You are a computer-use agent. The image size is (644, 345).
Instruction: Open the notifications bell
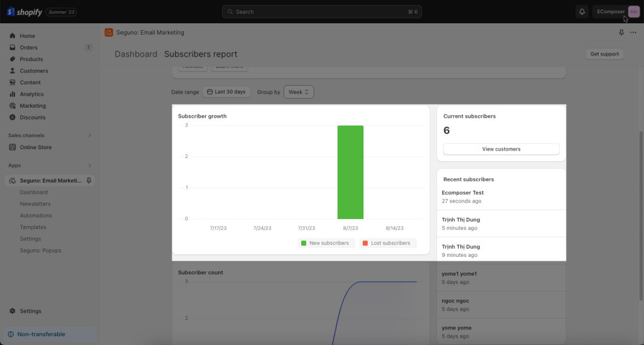[x=582, y=12]
